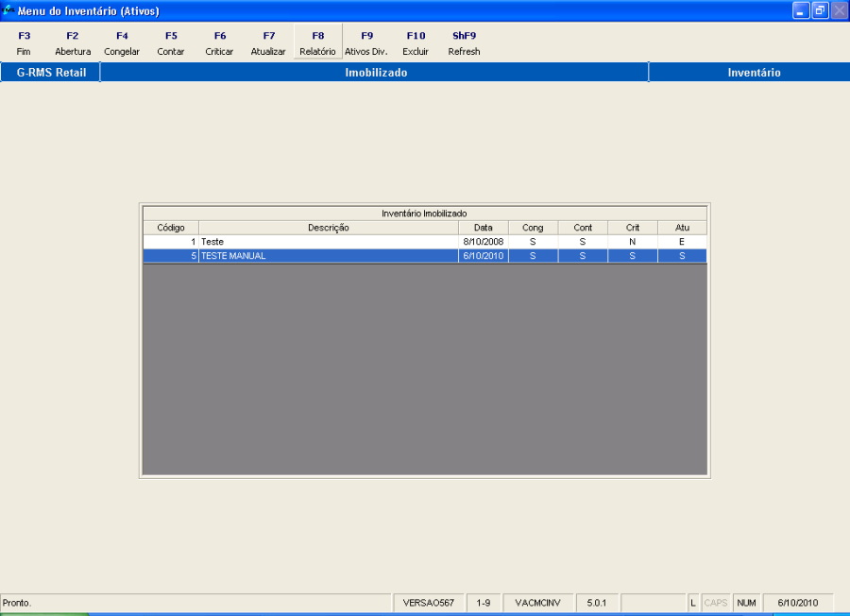Click code cell 1 in the grid

pos(171,242)
